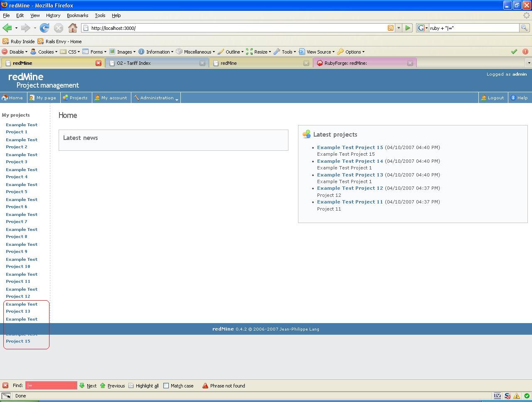
Task: Open the tab list dropdown arrow
Action: click(529, 63)
